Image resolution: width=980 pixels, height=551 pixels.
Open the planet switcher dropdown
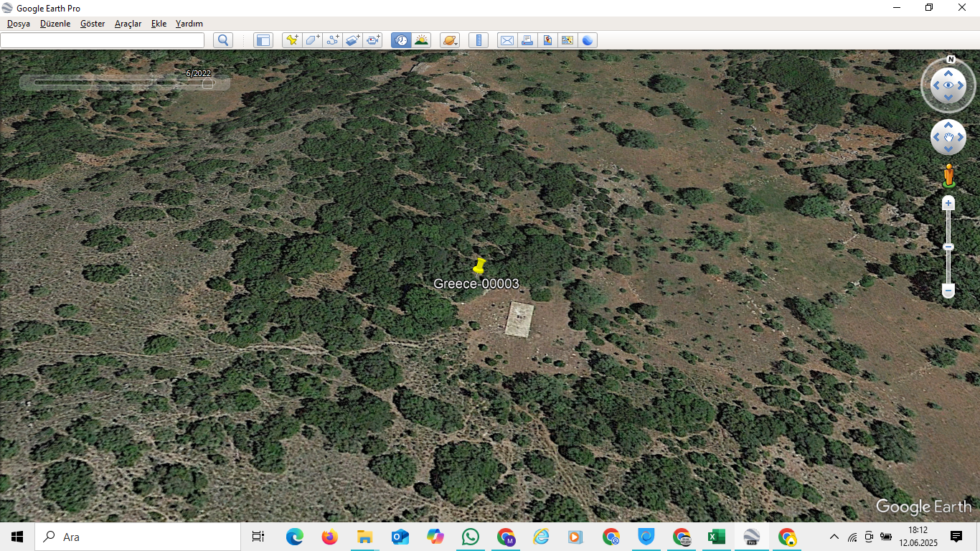click(x=450, y=40)
